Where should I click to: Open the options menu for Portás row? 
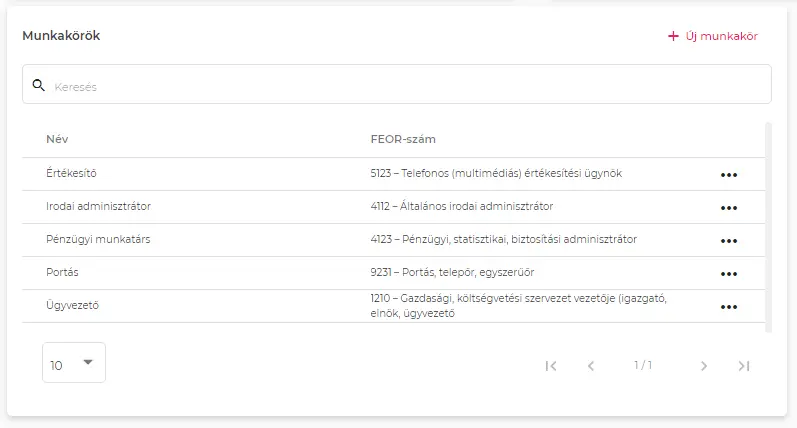(x=728, y=273)
